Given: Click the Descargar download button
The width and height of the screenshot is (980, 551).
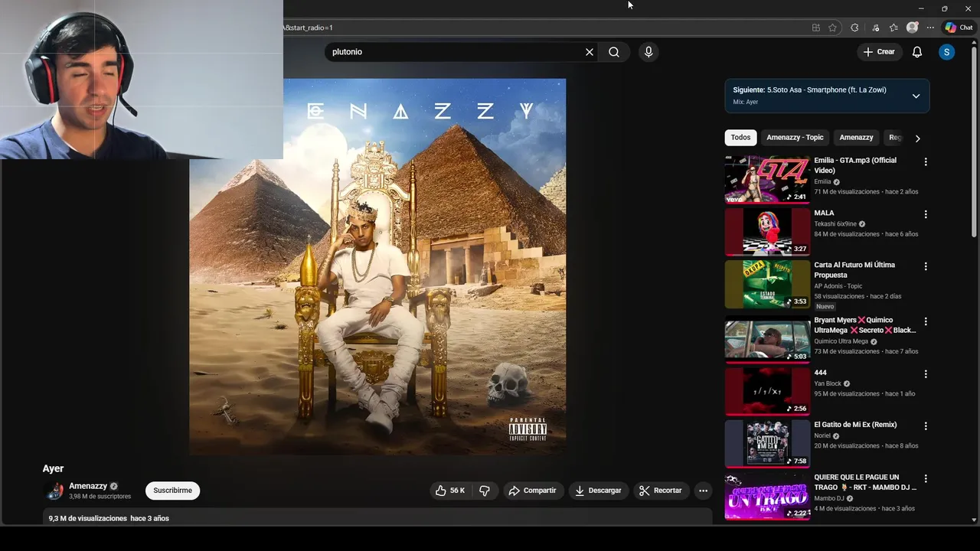Looking at the screenshot, I should 599,491.
